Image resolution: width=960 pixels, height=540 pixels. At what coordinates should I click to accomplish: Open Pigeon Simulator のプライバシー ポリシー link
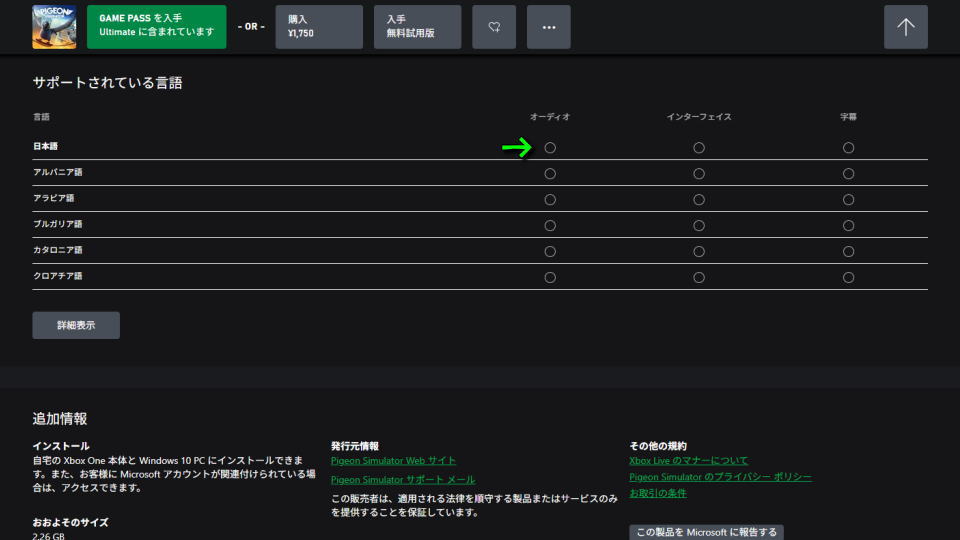coord(720,478)
